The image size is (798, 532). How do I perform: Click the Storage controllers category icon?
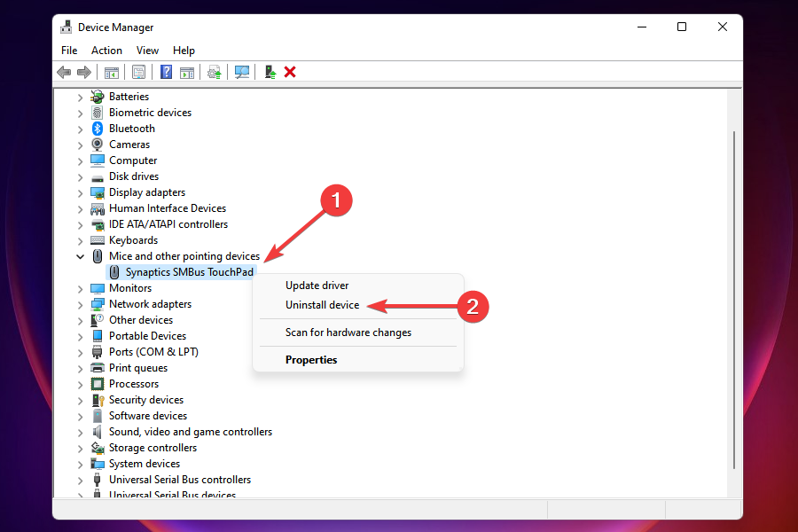98,448
